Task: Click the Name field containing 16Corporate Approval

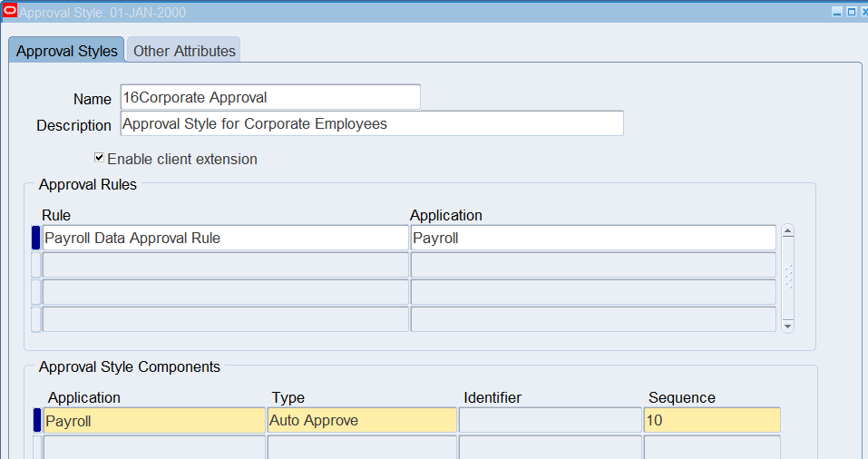Action: (269, 97)
